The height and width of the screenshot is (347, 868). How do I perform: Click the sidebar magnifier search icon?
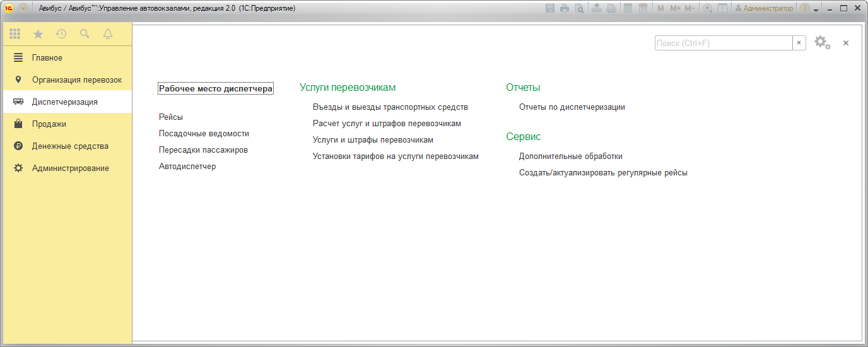(x=85, y=34)
